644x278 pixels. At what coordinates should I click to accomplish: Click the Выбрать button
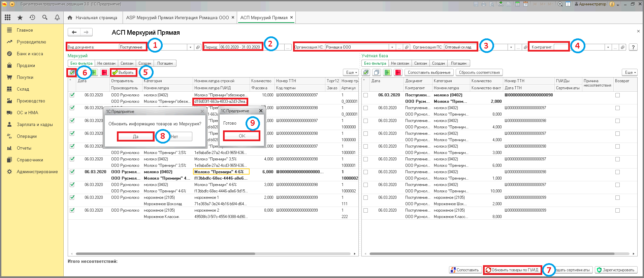pyautogui.click(x=124, y=72)
